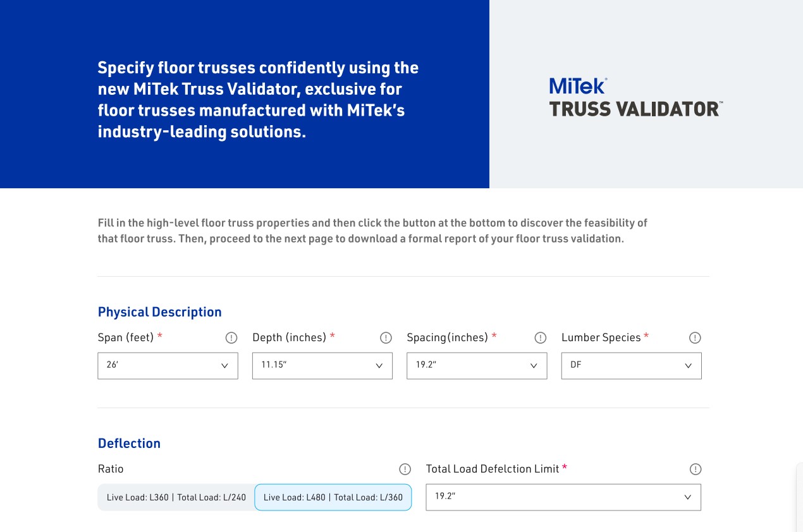The height and width of the screenshot is (532, 803).
Task: Open the Span (feet) dropdown showing 26'
Action: coord(168,366)
